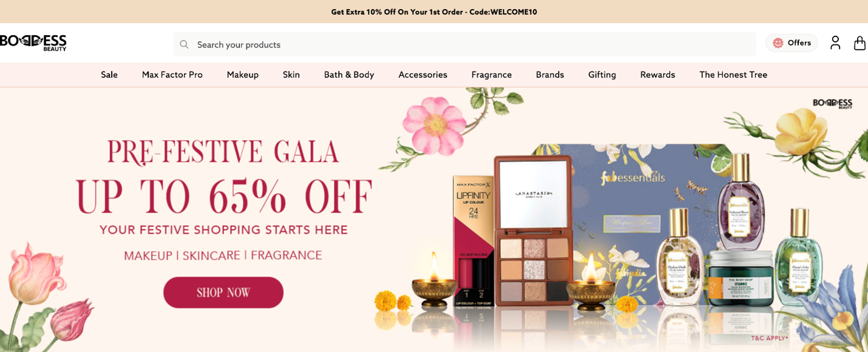Viewport: 868px width, 352px height.
Task: Open The Honest Tree link
Action: pos(733,75)
